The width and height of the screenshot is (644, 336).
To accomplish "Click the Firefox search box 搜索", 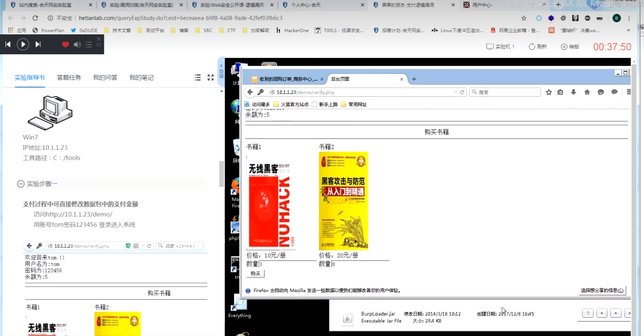I will pos(505,92).
